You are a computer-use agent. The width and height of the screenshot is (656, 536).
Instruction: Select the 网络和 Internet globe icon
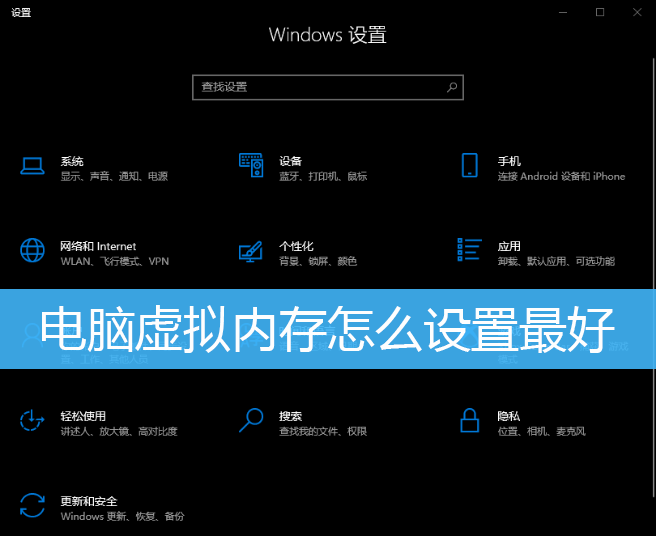pos(32,250)
